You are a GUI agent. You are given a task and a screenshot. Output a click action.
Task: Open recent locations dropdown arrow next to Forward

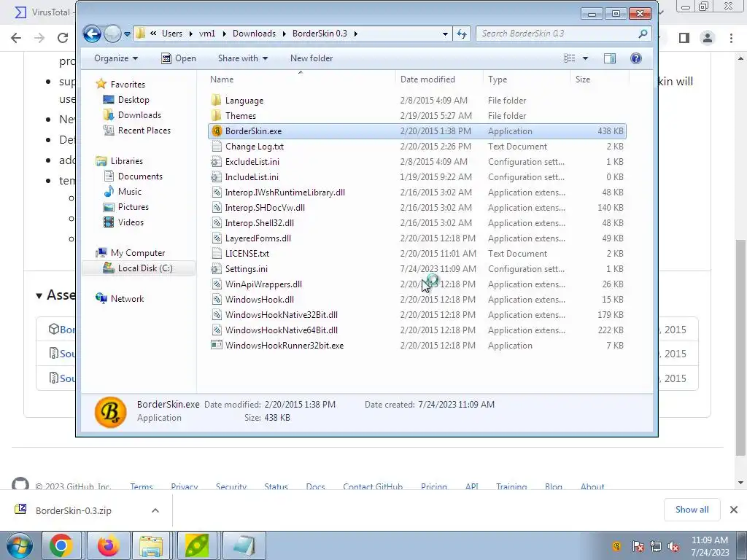(x=127, y=34)
